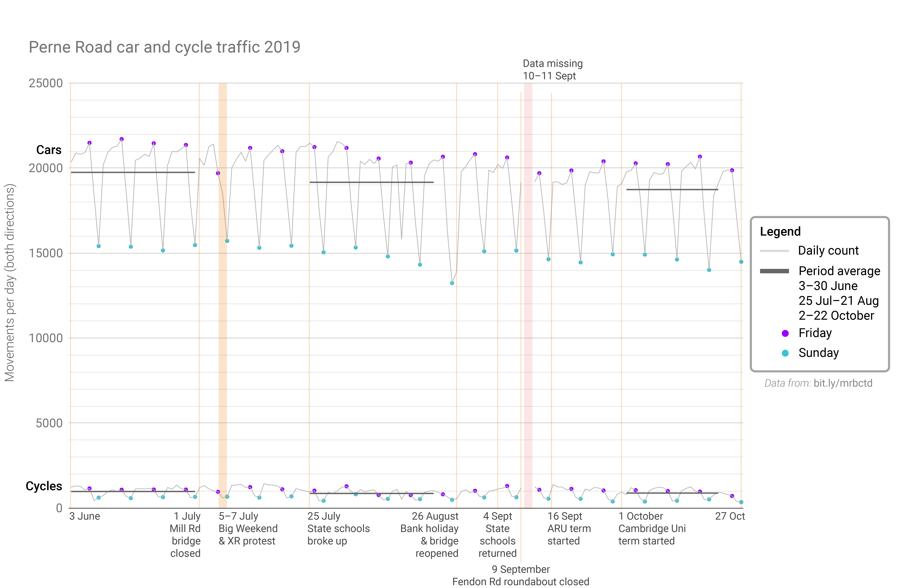
Task: Click the y-axis value "5000"
Action: (49, 423)
